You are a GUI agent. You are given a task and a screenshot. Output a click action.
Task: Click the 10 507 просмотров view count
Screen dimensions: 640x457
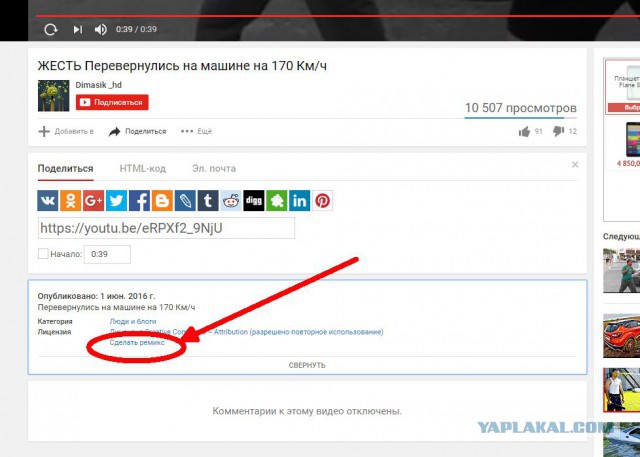[x=521, y=108]
